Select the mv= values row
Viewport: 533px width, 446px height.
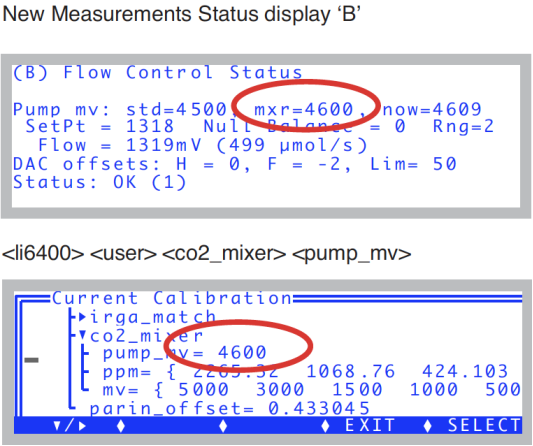pos(311,390)
